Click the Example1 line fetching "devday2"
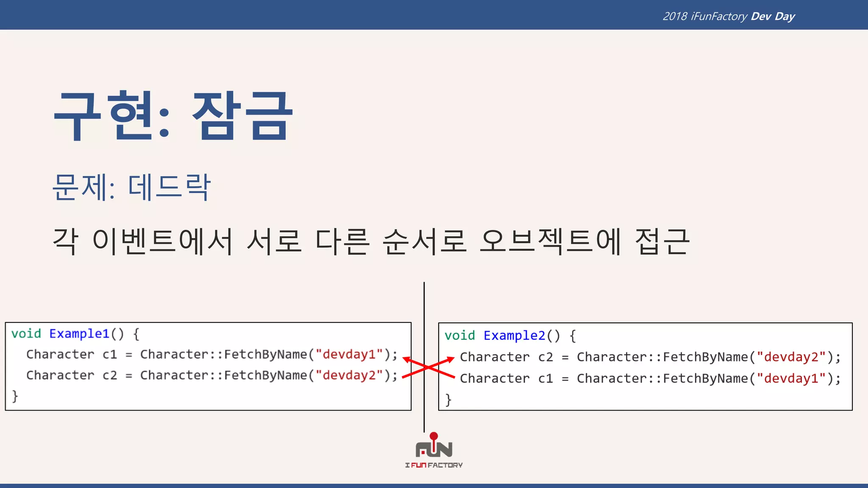This screenshot has height=488, width=868. click(212, 375)
